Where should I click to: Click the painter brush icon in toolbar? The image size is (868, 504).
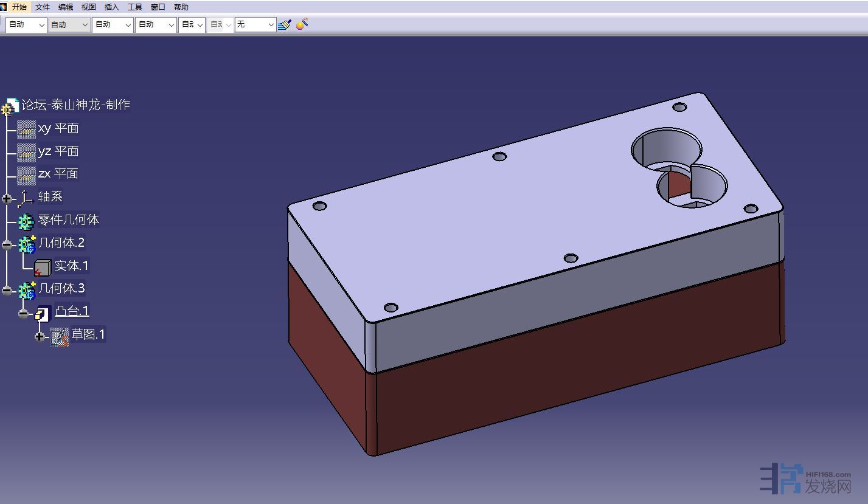[x=284, y=25]
